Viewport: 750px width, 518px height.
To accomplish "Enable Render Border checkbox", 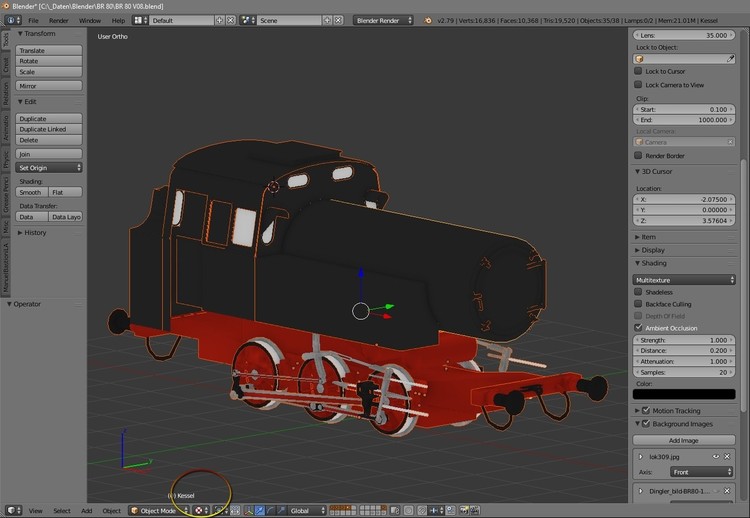I will point(638,155).
